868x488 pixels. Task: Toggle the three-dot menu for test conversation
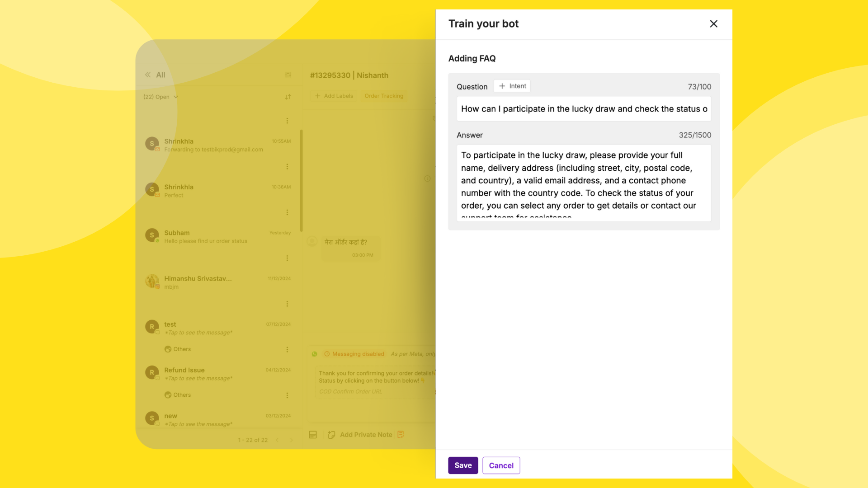[286, 349]
